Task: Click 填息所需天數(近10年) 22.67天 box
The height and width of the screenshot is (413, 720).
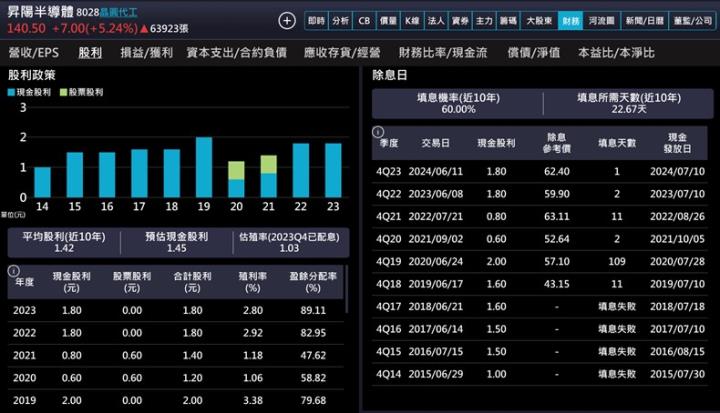Action: tap(629, 103)
